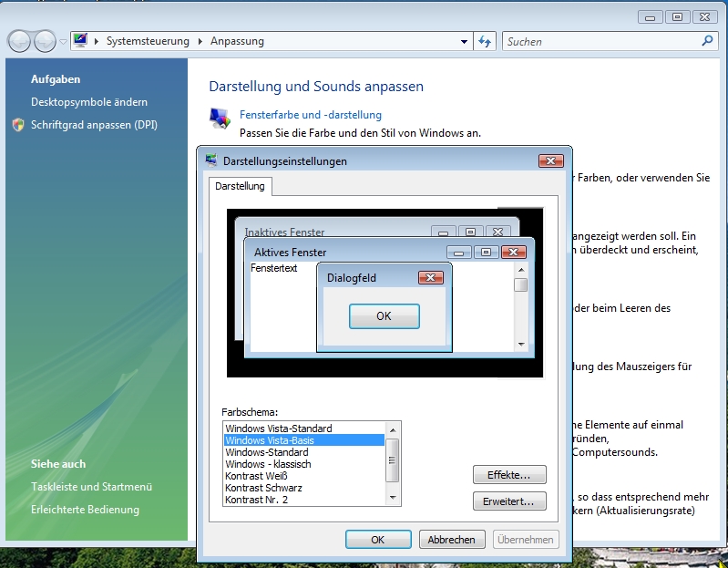Screen dimensions: 728x568
Task: Click the magnifier search icon
Action: coord(707,41)
